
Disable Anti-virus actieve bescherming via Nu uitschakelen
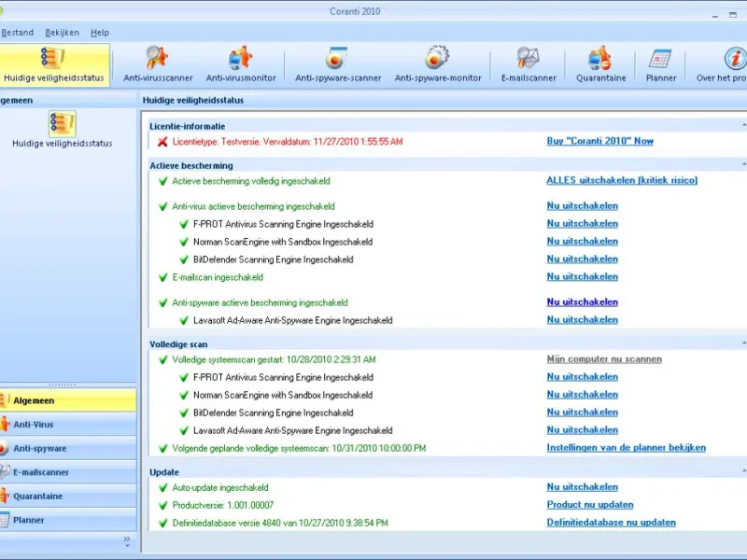point(582,206)
